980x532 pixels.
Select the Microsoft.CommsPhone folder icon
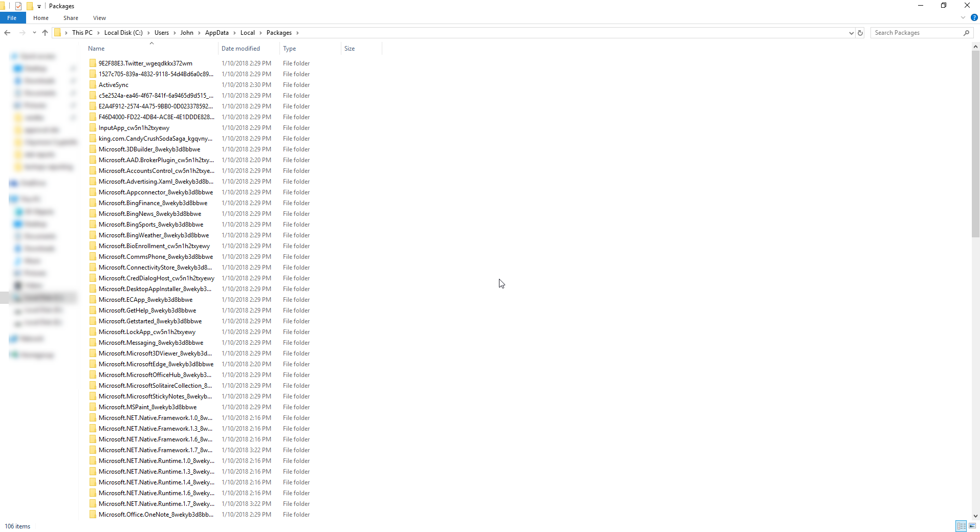[93, 257]
